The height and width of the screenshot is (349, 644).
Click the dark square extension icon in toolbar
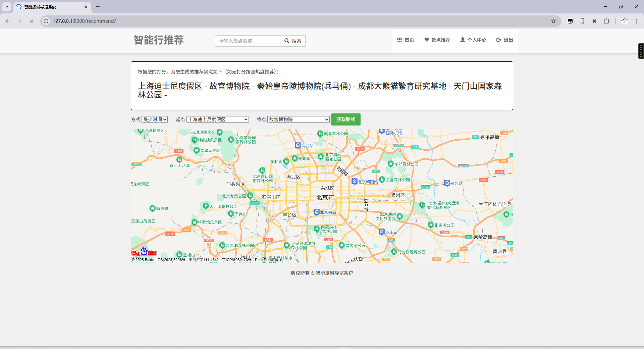(570, 21)
